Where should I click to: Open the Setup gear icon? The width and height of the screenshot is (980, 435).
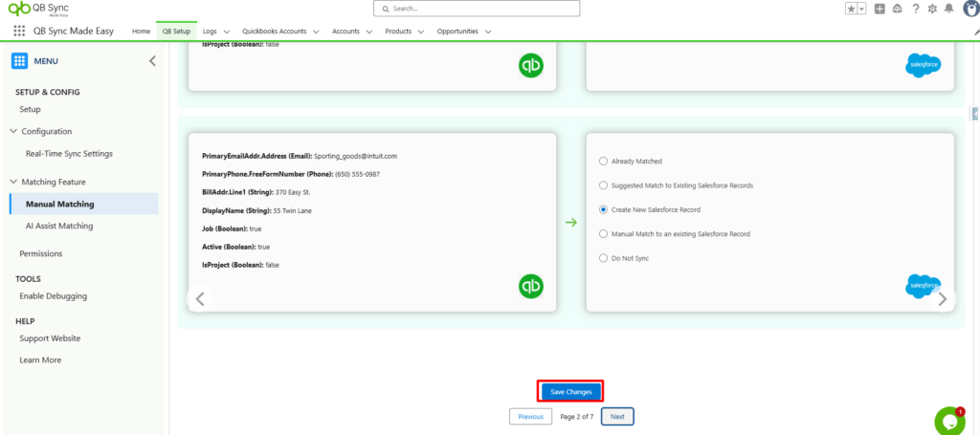[931, 9]
